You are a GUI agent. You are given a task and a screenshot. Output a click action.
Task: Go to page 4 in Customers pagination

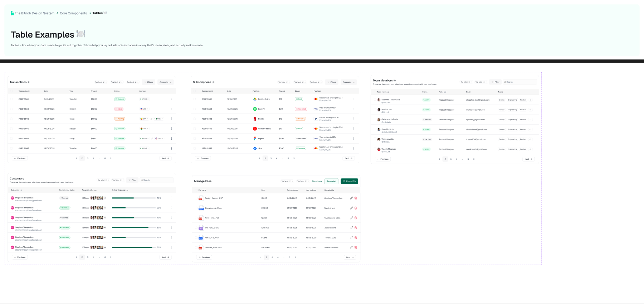pyautogui.click(x=94, y=257)
